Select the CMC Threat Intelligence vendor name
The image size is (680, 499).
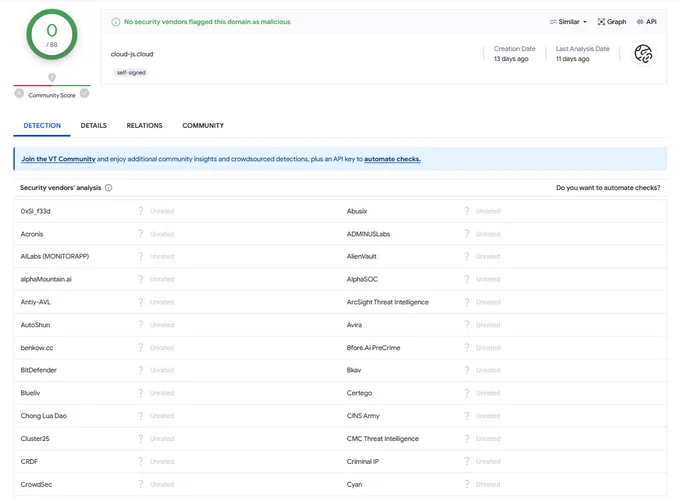pyautogui.click(x=382, y=439)
